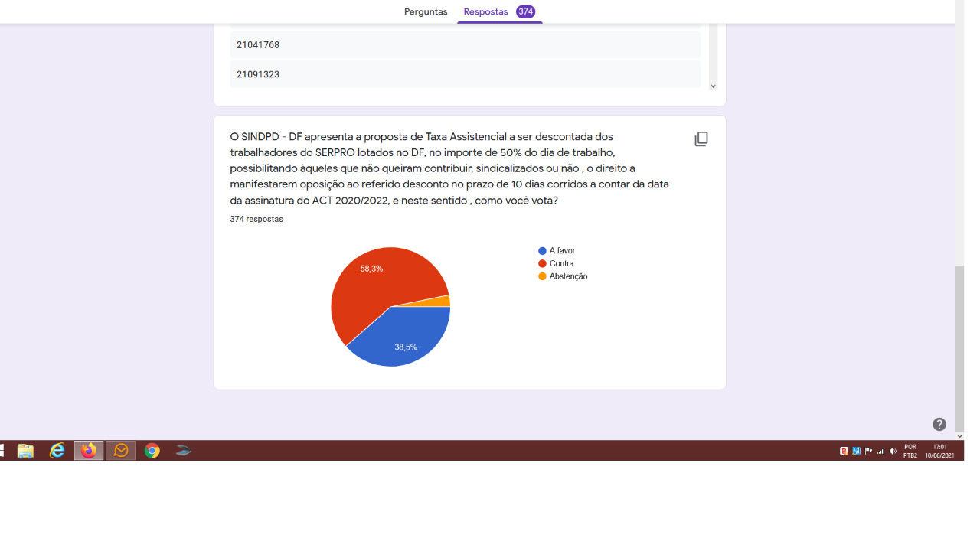Click the blue tray icon next to the red one
The height and width of the screenshot is (551, 980).
point(856,452)
